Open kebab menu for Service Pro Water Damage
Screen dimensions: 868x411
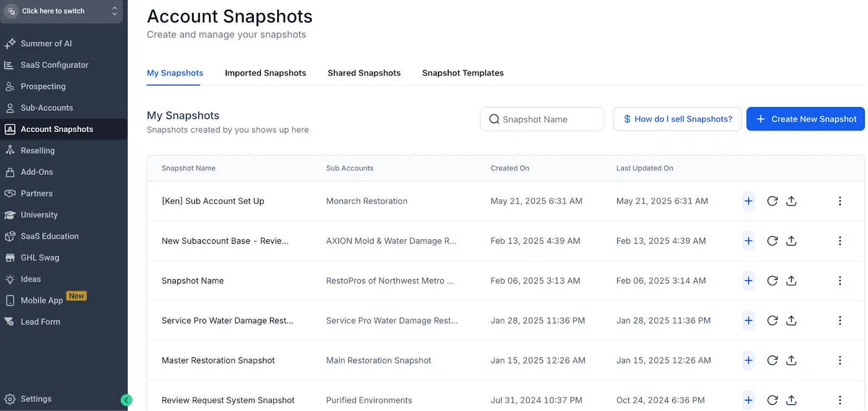[x=839, y=321]
